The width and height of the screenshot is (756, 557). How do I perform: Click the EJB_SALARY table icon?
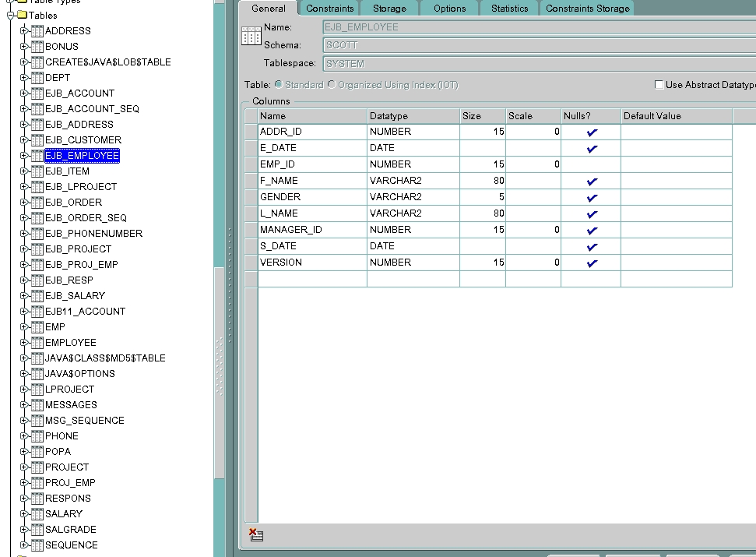click(37, 295)
